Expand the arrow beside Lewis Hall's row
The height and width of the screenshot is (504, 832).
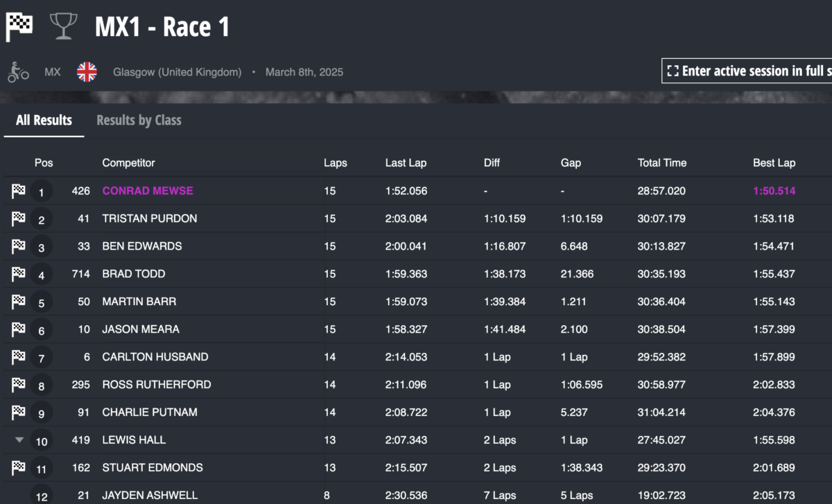(19, 440)
